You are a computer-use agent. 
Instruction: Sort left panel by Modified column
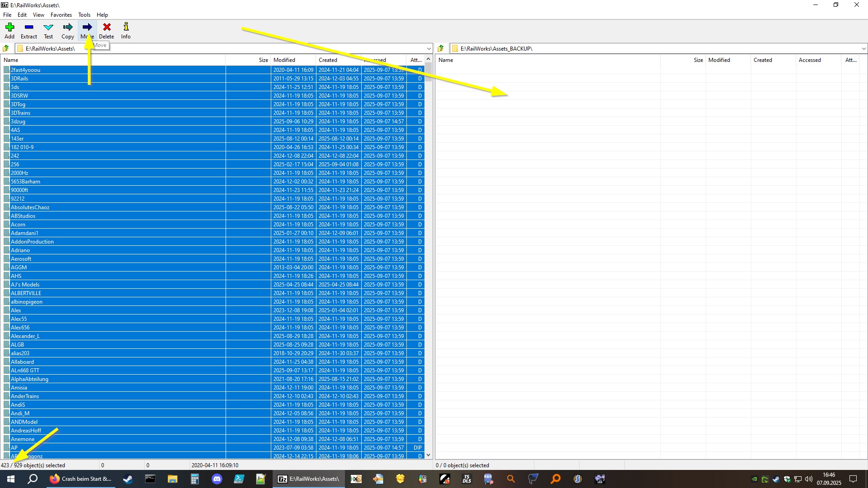click(x=284, y=60)
